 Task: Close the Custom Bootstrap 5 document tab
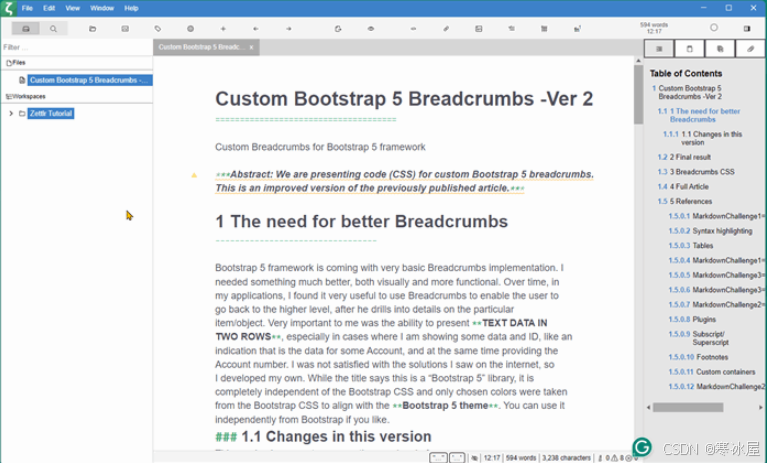[251, 47]
